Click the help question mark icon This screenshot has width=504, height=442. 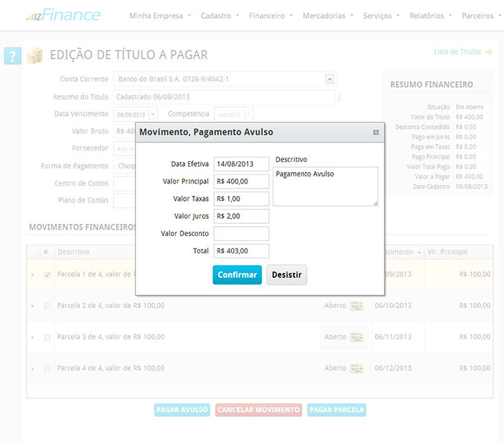(12, 55)
